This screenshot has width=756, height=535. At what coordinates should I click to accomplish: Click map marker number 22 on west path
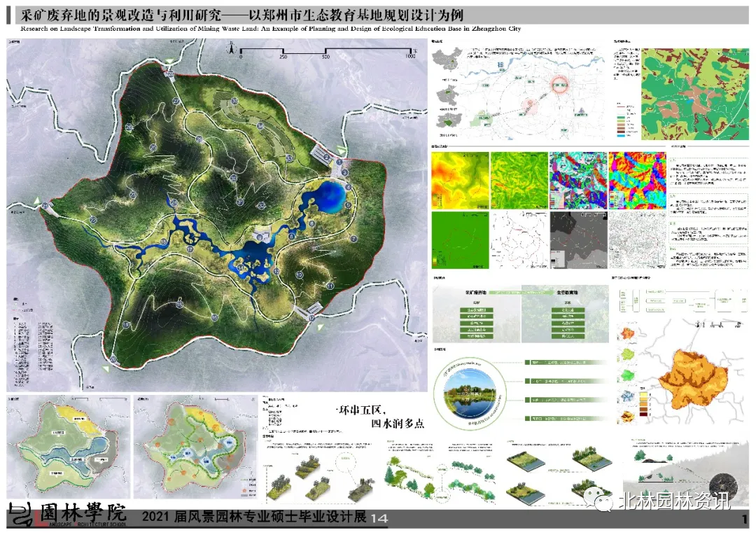pos(93,220)
